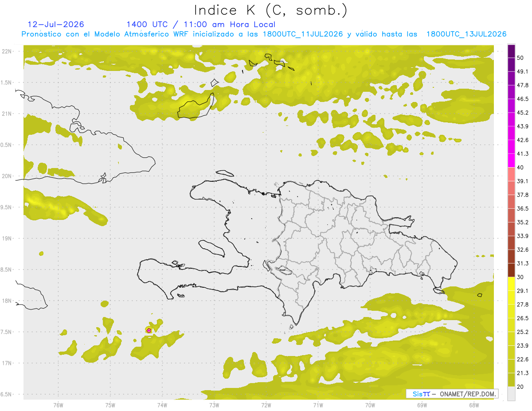Click scale label "33.9"
532x411 pixels.
click(523, 236)
